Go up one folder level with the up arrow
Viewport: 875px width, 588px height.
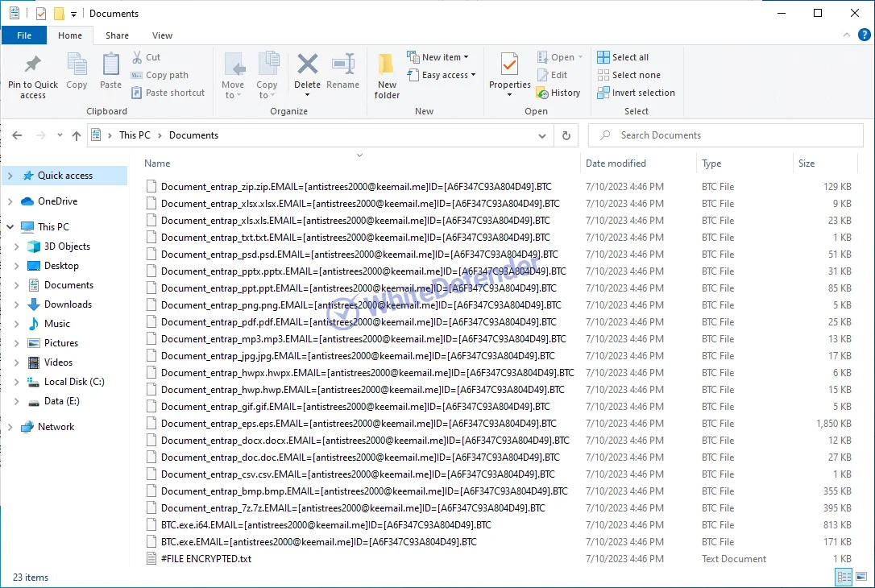[77, 135]
